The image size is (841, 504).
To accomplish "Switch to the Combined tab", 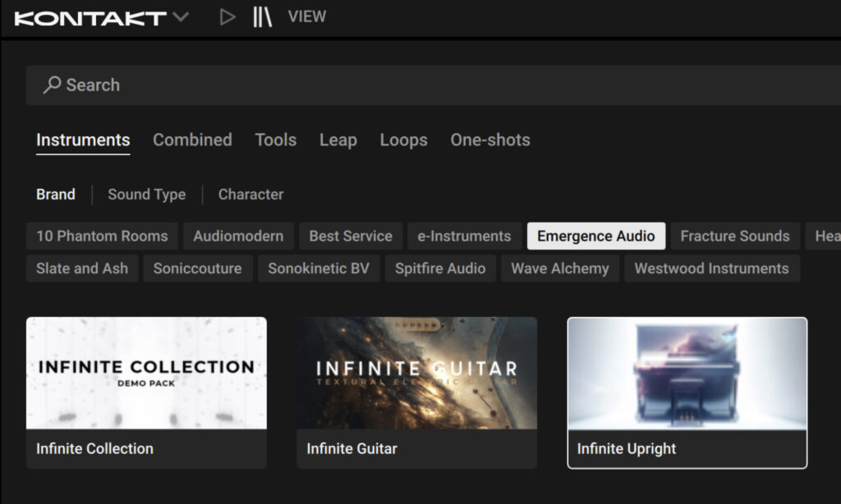I will click(192, 140).
